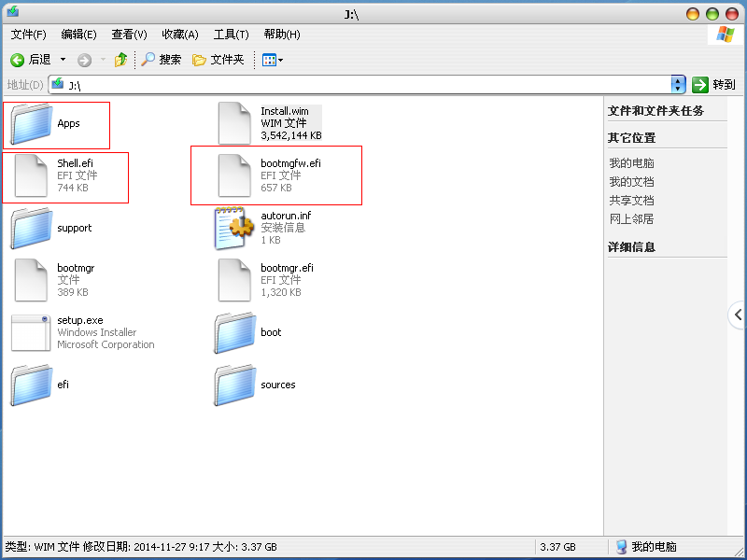Image resolution: width=747 pixels, height=560 pixels.
Task: Toggle the Folders pane button
Action: [218, 60]
